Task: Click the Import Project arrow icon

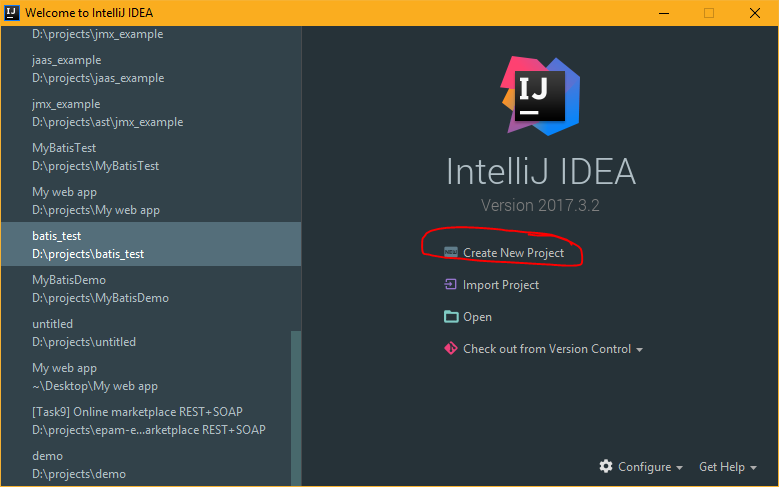Action: click(x=450, y=284)
